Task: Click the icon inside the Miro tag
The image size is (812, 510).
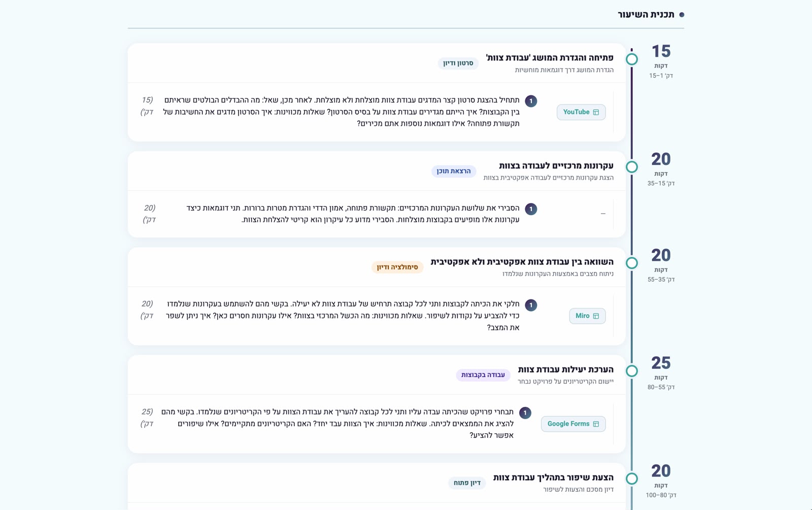Action: pos(596,316)
